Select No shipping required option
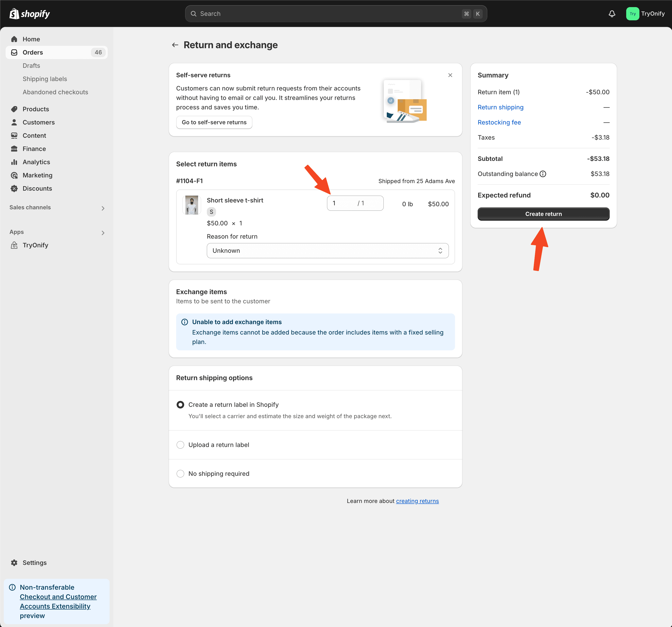The height and width of the screenshot is (627, 672). [180, 473]
